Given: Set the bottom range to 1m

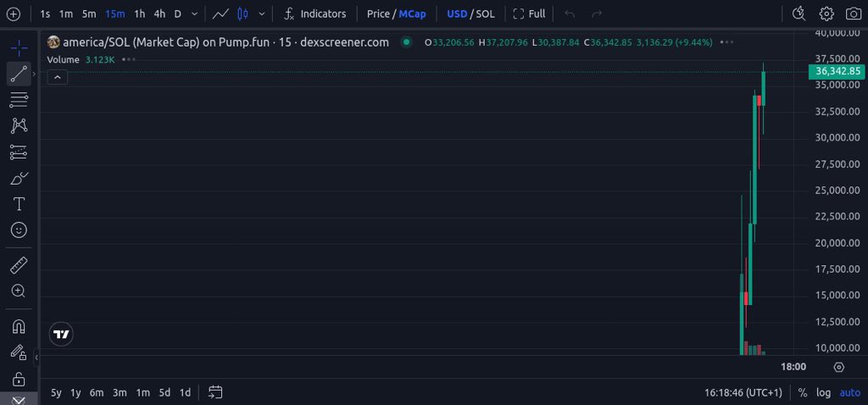Looking at the screenshot, I should click(x=142, y=393).
